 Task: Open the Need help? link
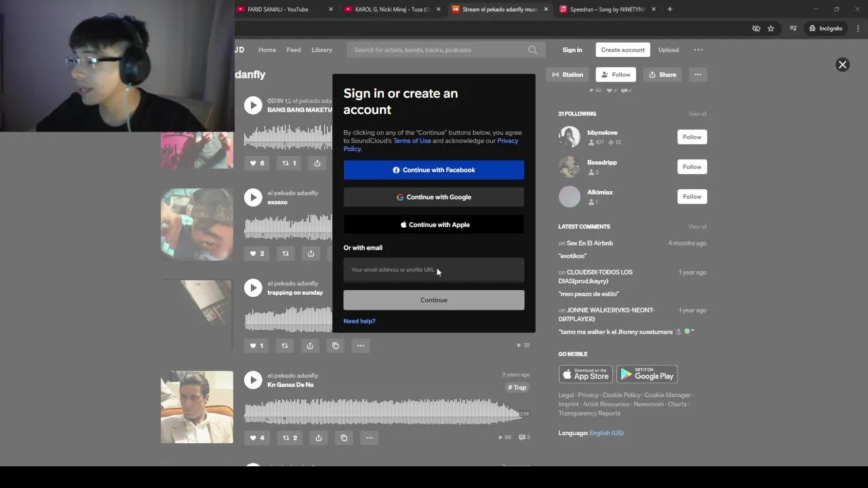(x=359, y=321)
